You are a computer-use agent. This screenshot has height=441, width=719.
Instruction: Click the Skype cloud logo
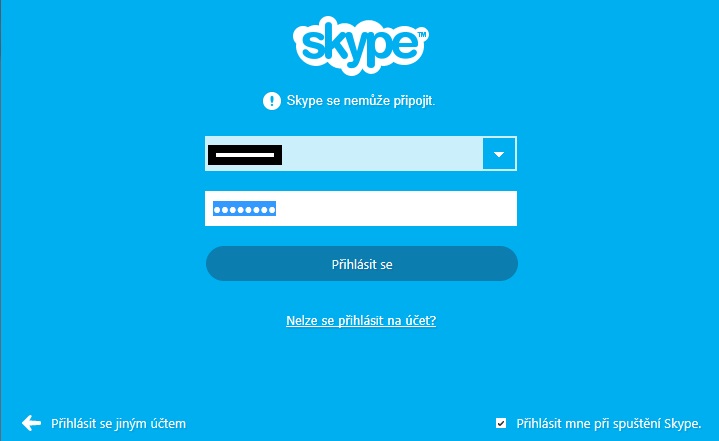[x=360, y=45]
